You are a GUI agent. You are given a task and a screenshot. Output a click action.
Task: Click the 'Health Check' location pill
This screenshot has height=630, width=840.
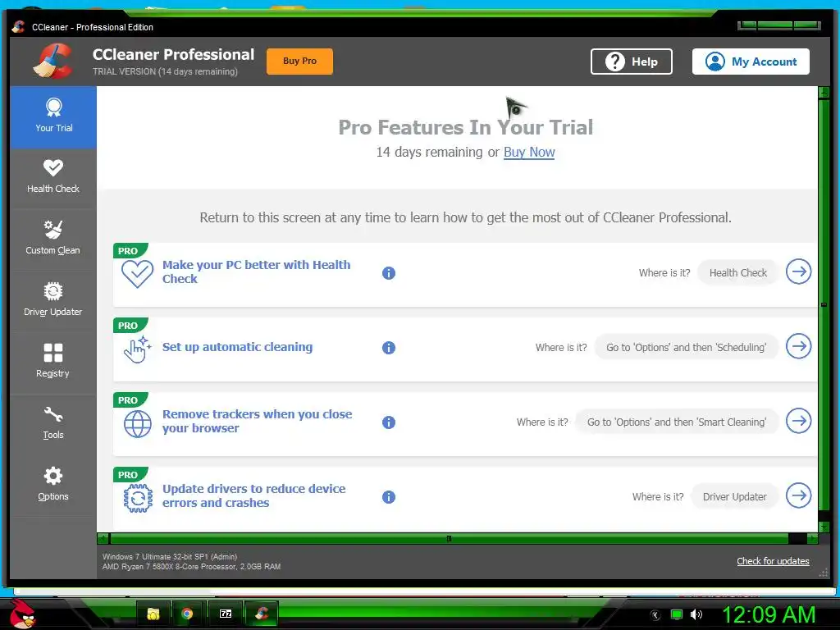pos(737,272)
